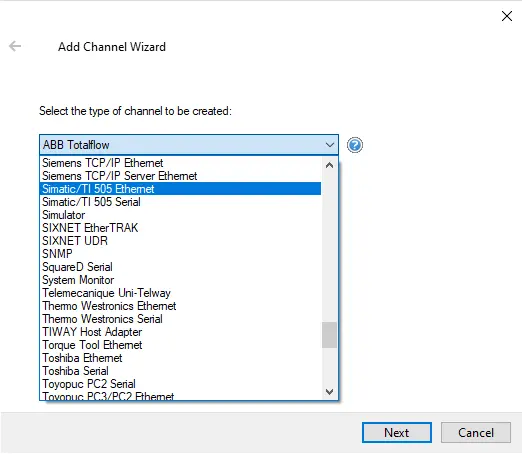Go back using the wizard arrow

(x=15, y=46)
